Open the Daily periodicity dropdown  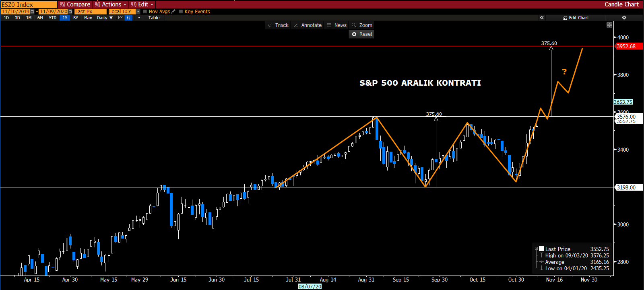click(105, 18)
